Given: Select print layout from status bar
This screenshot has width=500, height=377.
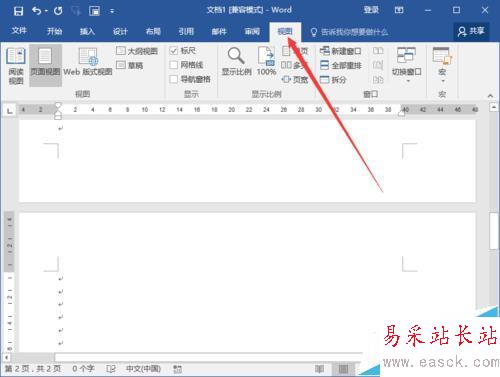Looking at the screenshot, I should point(343,369).
